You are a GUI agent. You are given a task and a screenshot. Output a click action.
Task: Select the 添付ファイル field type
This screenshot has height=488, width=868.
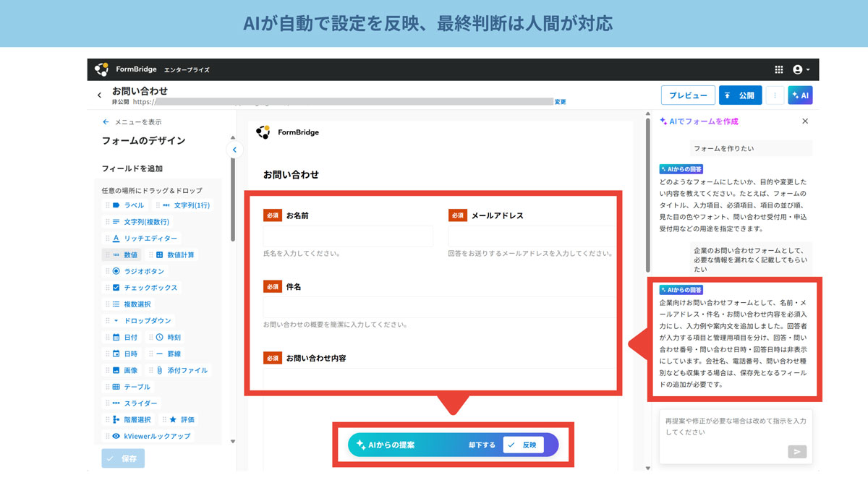[x=179, y=370]
